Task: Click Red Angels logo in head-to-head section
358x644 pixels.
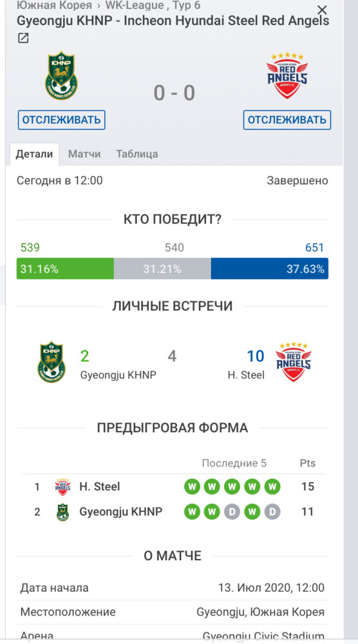Action: [293, 362]
